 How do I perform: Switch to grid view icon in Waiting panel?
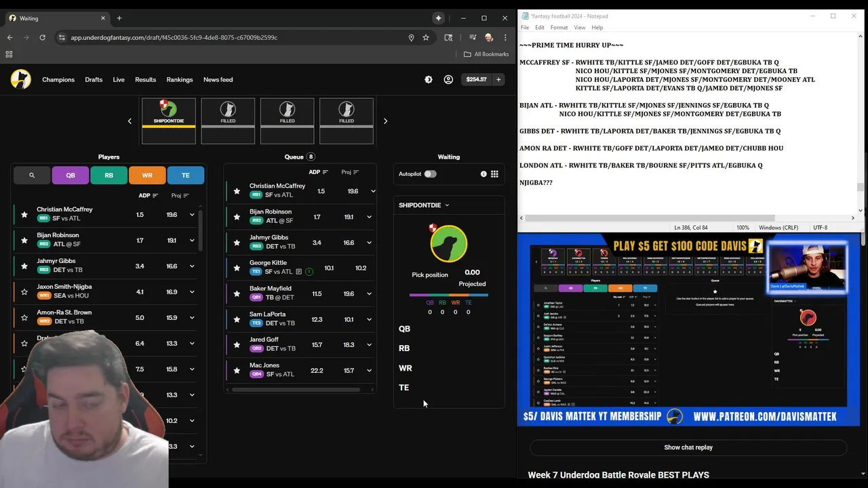(494, 174)
